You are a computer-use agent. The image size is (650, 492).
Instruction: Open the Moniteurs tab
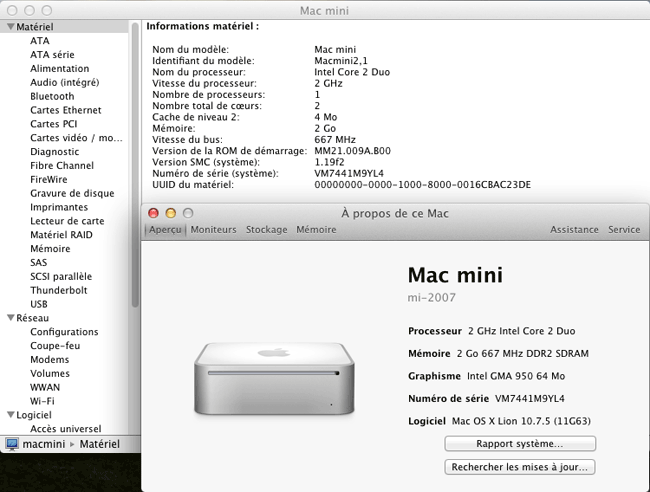(x=213, y=230)
